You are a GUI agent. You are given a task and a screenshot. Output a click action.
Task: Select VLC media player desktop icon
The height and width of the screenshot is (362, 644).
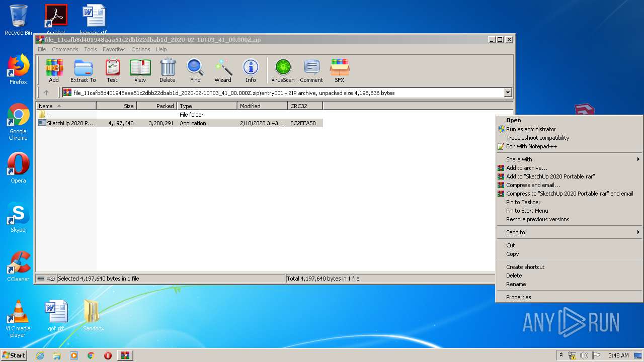18,319
